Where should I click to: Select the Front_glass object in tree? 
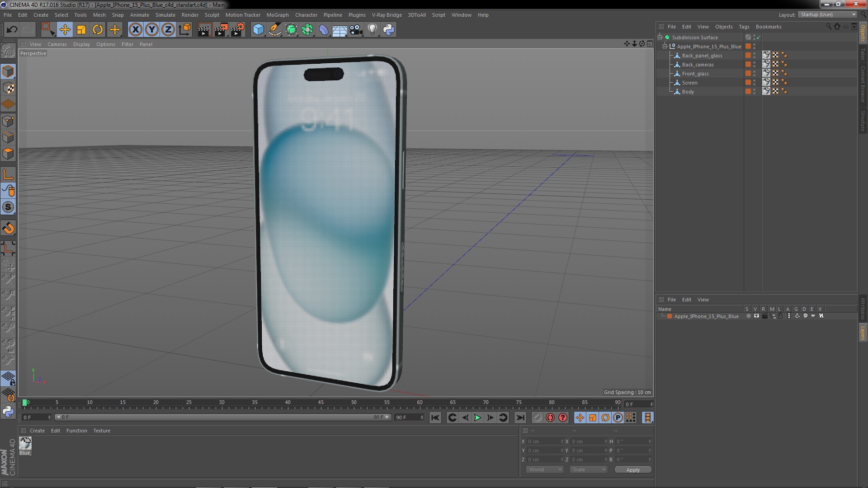point(695,74)
